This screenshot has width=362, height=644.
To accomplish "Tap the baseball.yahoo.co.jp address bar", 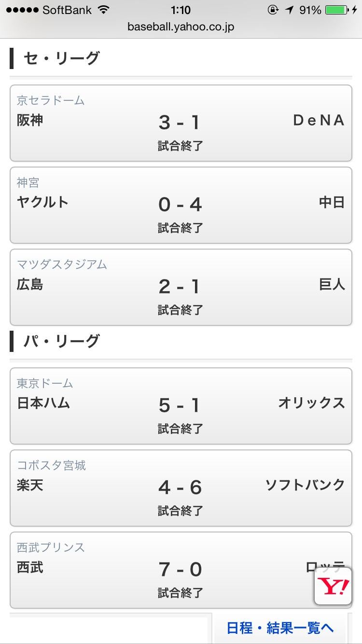I will pos(181,27).
